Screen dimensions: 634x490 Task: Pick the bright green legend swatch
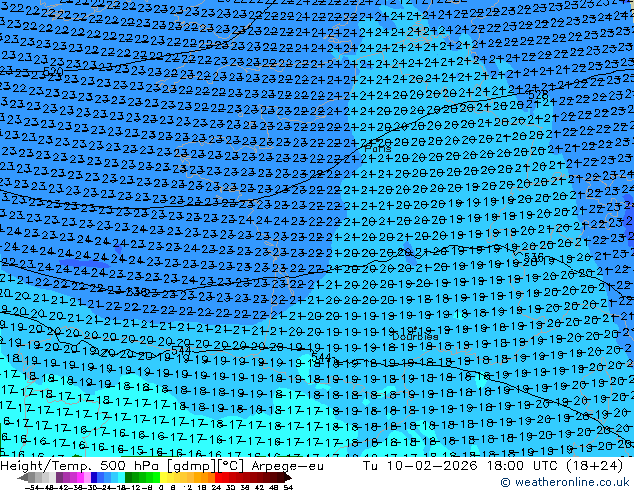(156, 478)
